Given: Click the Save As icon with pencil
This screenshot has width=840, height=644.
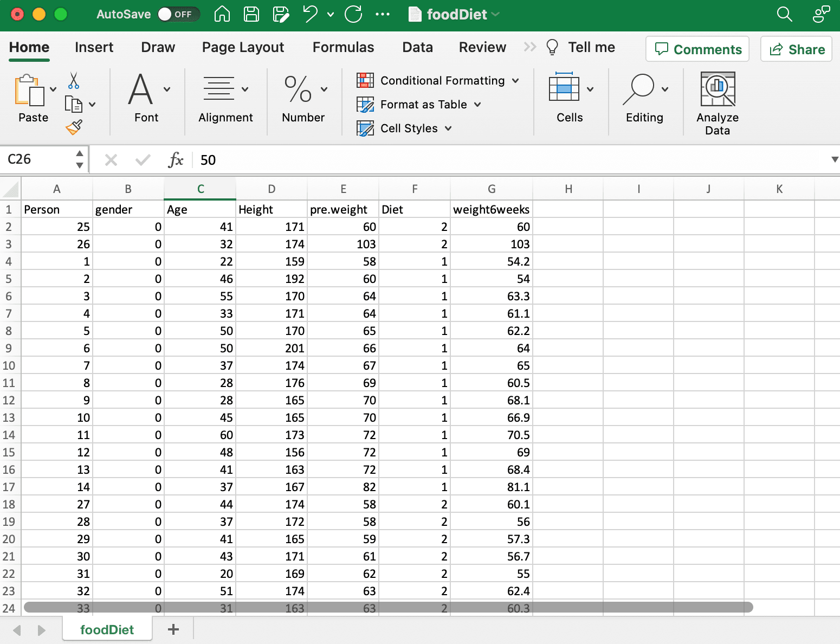Looking at the screenshot, I should point(281,14).
